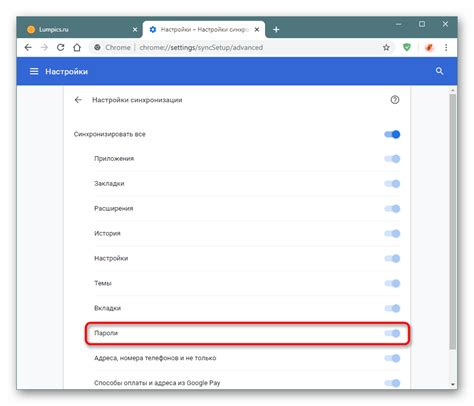The width and height of the screenshot is (474, 406).
Task: Reload the page with the refresh icon
Action: [x=60, y=47]
